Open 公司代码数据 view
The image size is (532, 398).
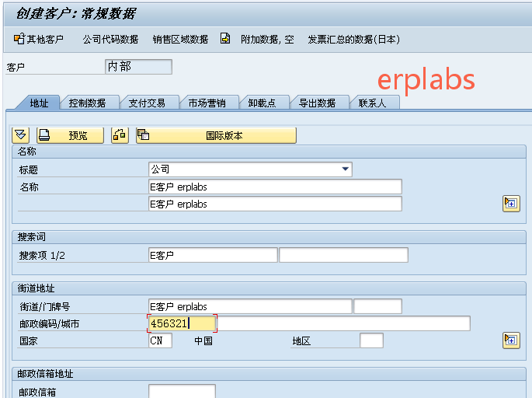coord(110,40)
